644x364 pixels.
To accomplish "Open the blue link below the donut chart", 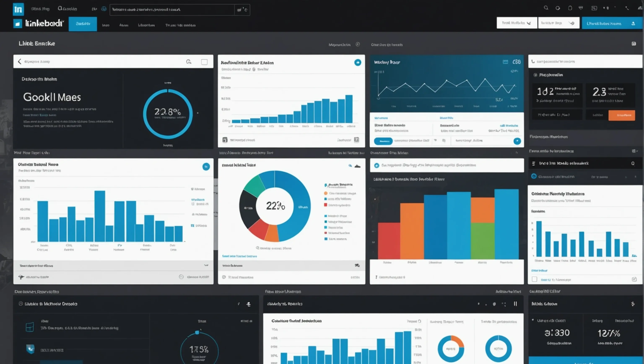I will [x=239, y=256].
